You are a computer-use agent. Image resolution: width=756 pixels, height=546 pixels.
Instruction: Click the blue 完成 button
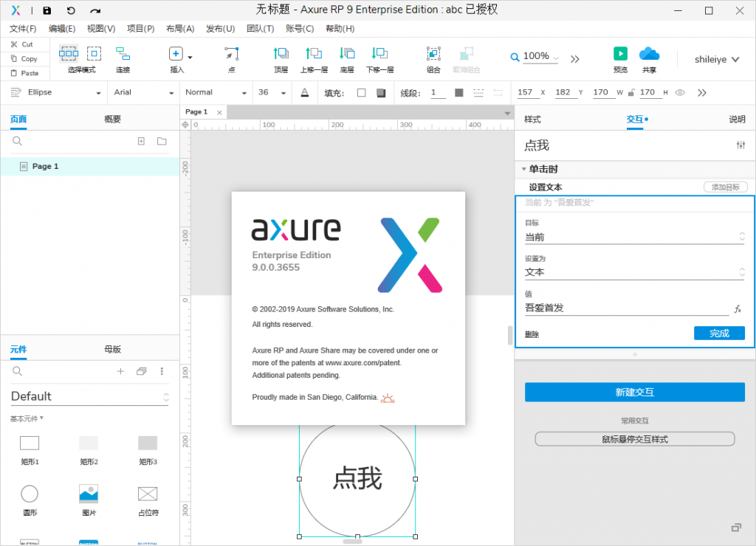click(719, 333)
